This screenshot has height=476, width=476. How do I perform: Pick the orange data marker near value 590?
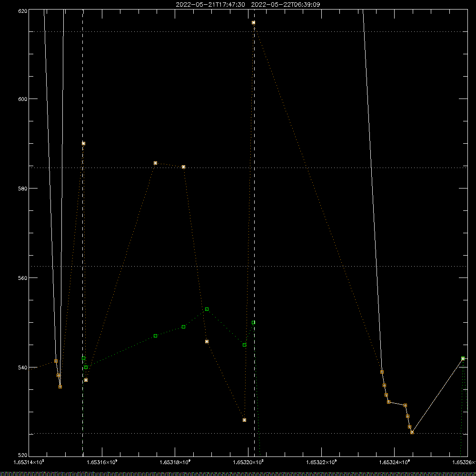click(83, 144)
